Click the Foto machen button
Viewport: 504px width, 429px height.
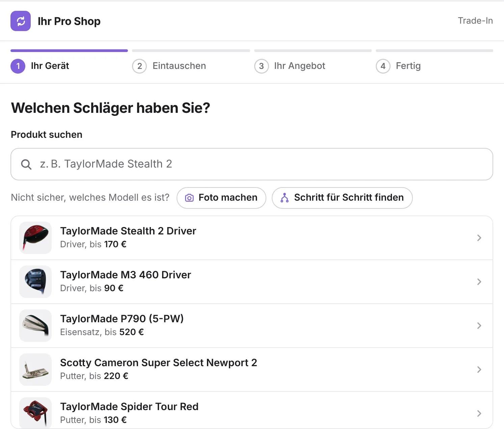click(x=221, y=198)
